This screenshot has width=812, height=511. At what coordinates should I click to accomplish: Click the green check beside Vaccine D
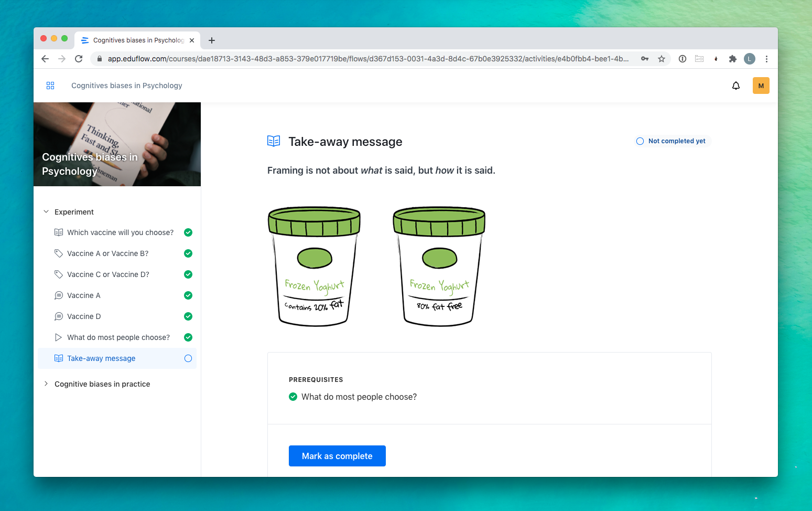[x=188, y=316]
